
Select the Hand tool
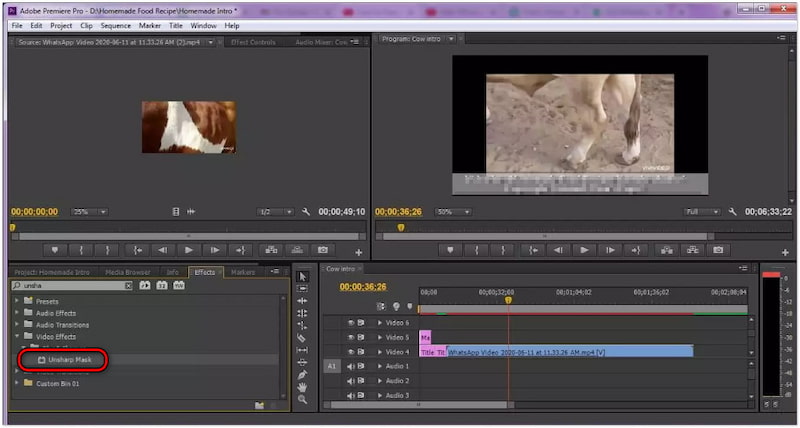pyautogui.click(x=302, y=387)
